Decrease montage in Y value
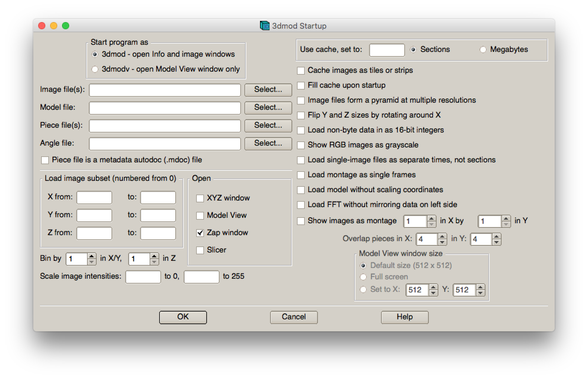 (506, 224)
